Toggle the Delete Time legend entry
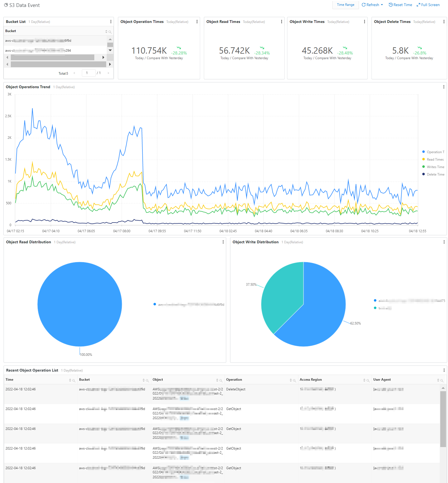 (434, 174)
